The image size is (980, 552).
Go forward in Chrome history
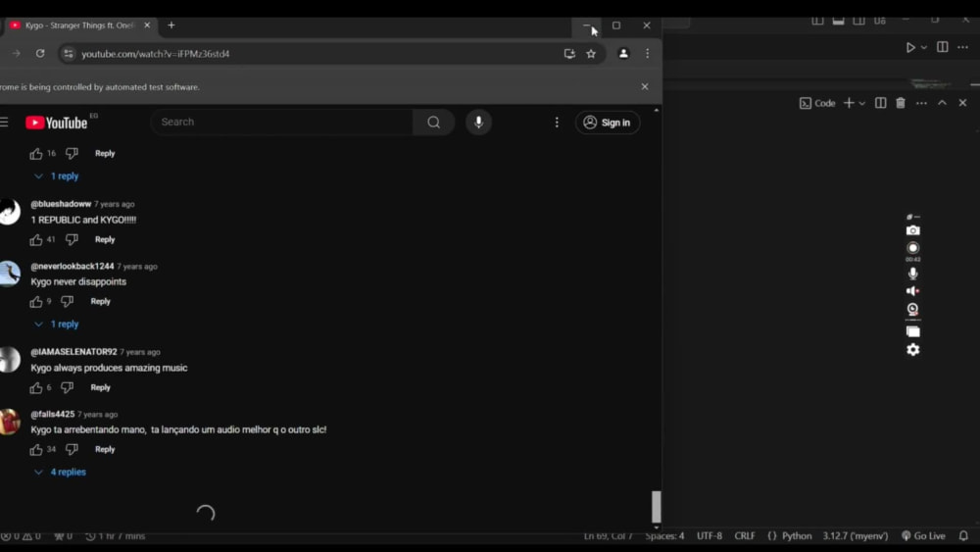tap(17, 54)
